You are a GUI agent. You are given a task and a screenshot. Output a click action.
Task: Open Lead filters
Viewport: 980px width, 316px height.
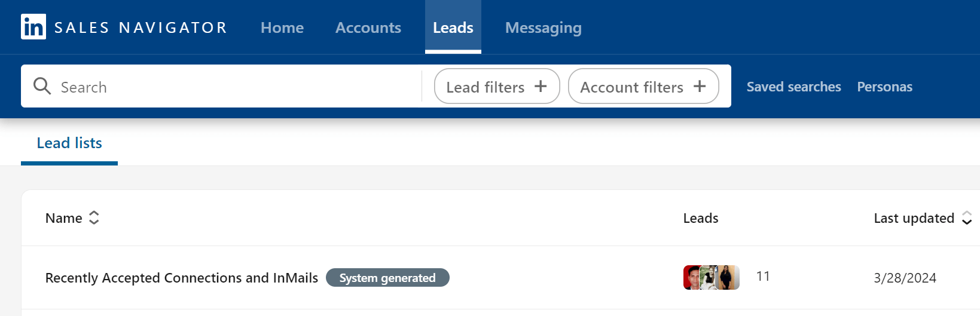tap(497, 87)
